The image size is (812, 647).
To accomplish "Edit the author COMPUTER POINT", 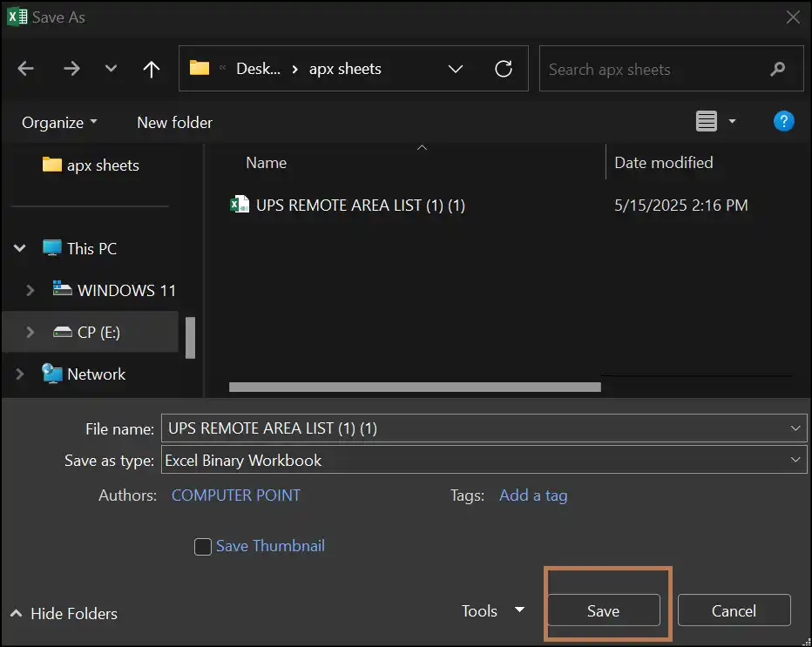I will click(x=235, y=495).
